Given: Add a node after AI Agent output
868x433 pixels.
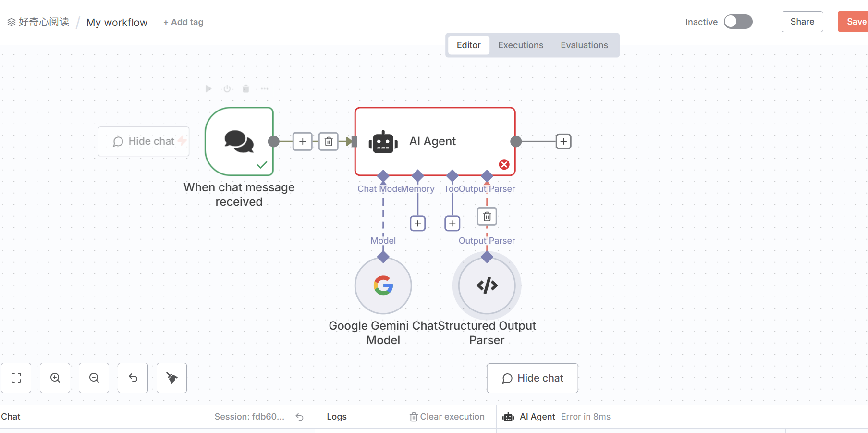Looking at the screenshot, I should 563,141.
